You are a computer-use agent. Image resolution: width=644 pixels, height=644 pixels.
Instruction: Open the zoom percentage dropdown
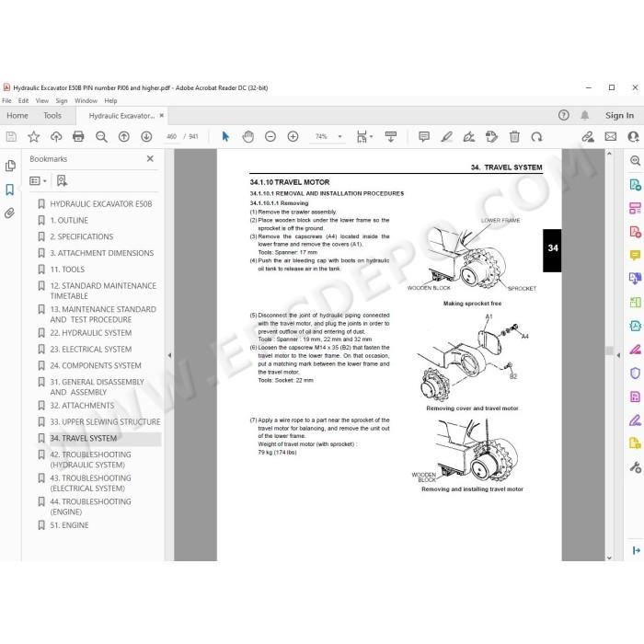(340, 136)
